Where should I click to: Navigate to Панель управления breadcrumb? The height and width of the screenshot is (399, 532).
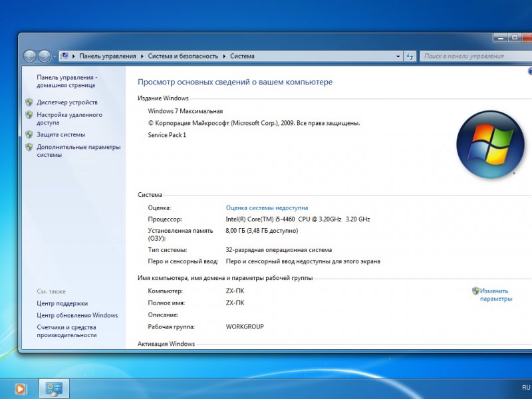(x=108, y=57)
